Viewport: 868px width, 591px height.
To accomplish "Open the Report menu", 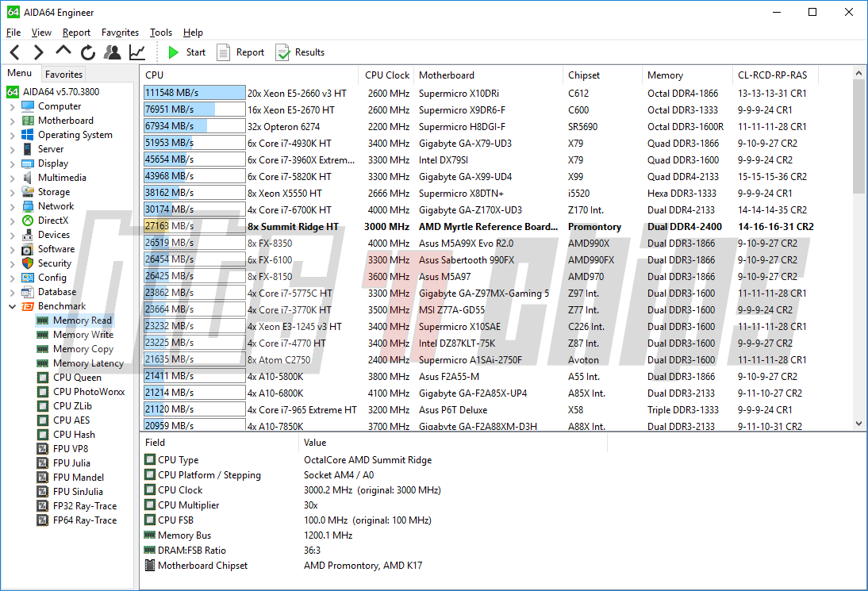I will coord(76,33).
